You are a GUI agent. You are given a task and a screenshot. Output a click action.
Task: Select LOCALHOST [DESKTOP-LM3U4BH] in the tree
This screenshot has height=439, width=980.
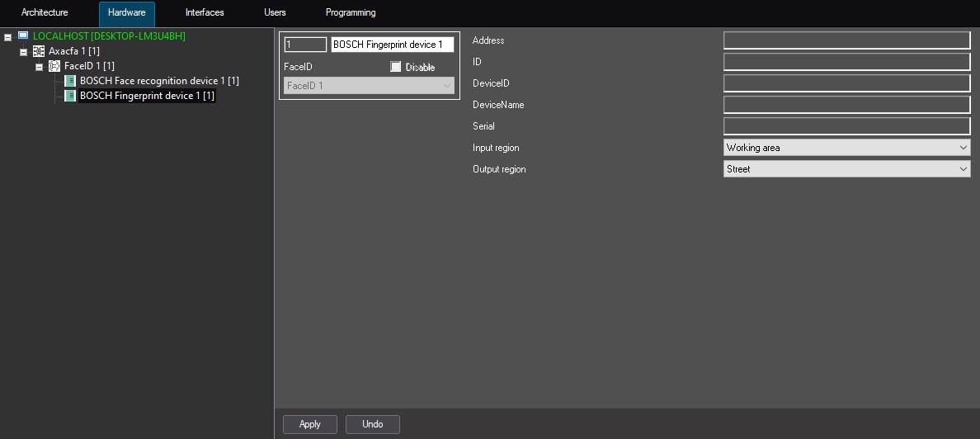pos(110,36)
